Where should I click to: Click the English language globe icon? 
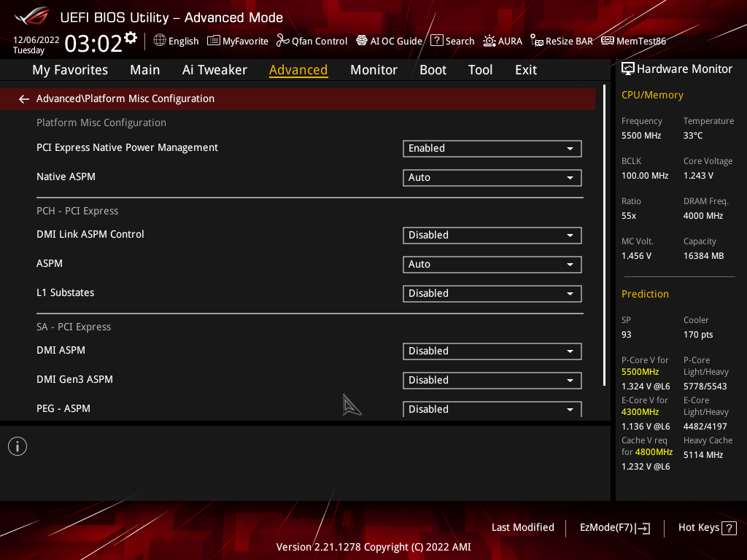click(160, 41)
